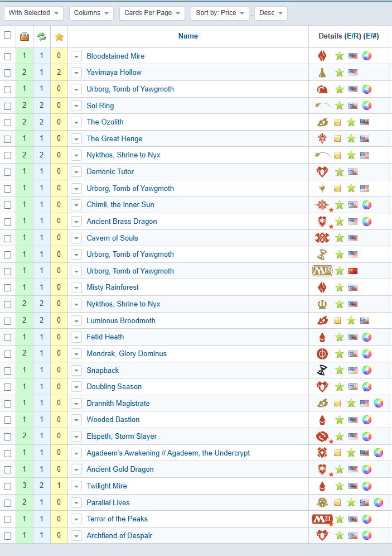Viewport: 392px width, 556px height.
Task: Open the Drannith Magistrate card link
Action: point(118,403)
